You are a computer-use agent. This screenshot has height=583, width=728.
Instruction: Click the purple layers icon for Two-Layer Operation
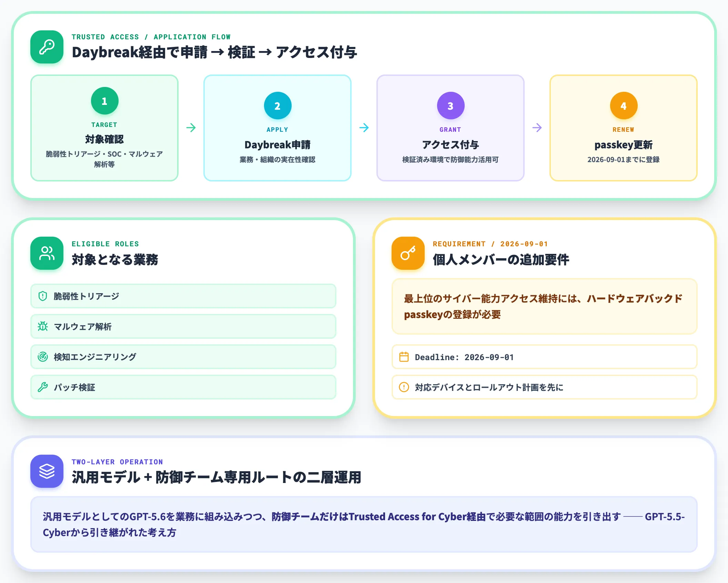click(x=47, y=471)
